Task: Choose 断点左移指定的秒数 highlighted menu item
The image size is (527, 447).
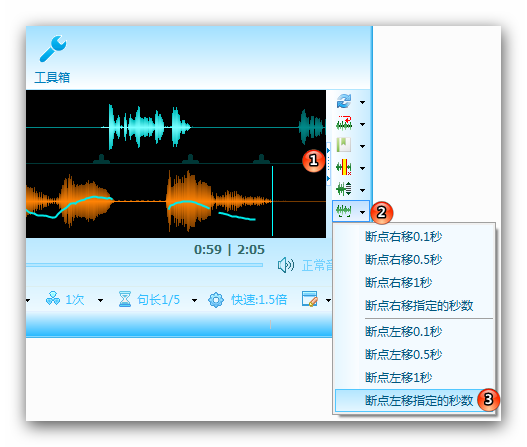Action: (x=414, y=400)
